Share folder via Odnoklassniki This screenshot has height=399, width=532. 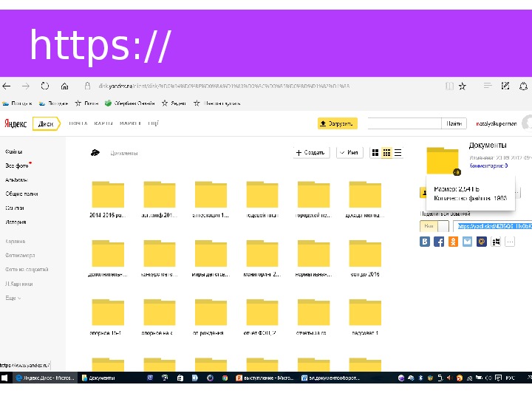[453, 242]
